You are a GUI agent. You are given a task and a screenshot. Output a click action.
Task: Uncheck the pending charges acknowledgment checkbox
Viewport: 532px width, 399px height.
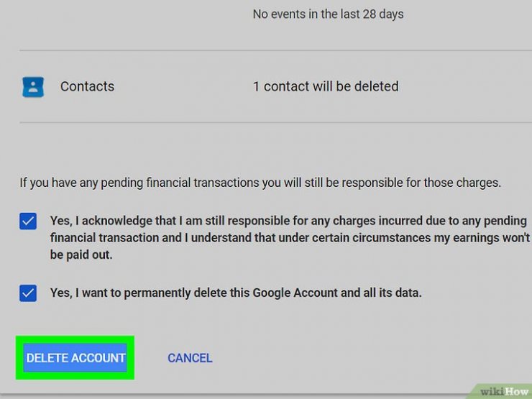[28, 221]
